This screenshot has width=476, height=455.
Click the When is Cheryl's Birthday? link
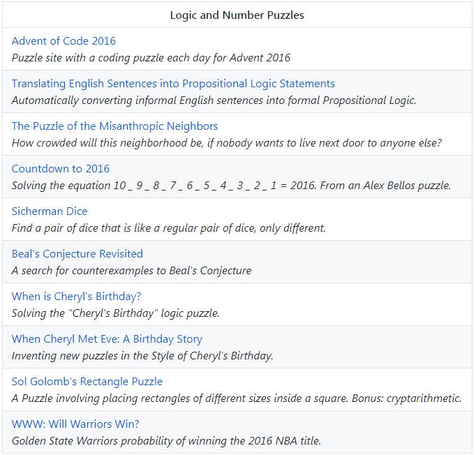(76, 297)
